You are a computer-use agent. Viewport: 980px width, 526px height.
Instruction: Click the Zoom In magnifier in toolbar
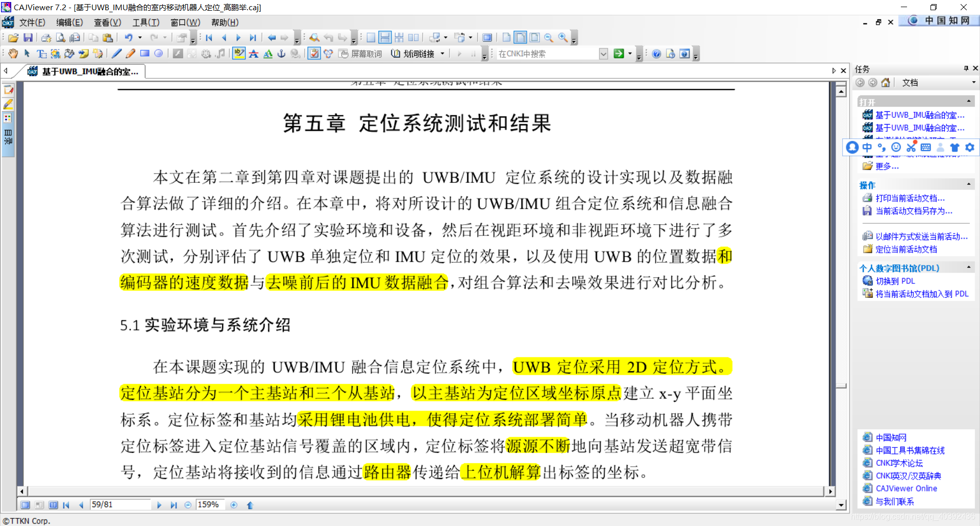tap(563, 38)
